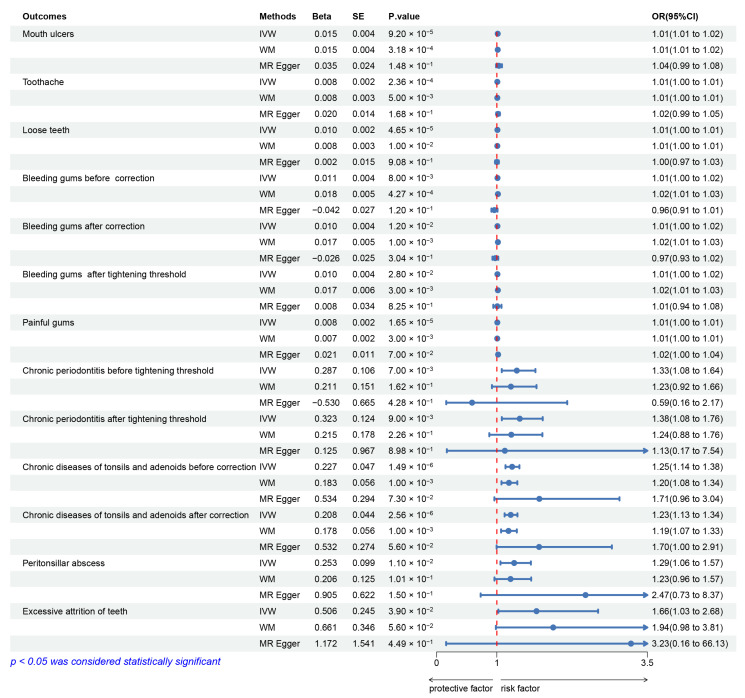
Task: Click the OR(95%CI) column header
Action: pyautogui.click(x=675, y=17)
